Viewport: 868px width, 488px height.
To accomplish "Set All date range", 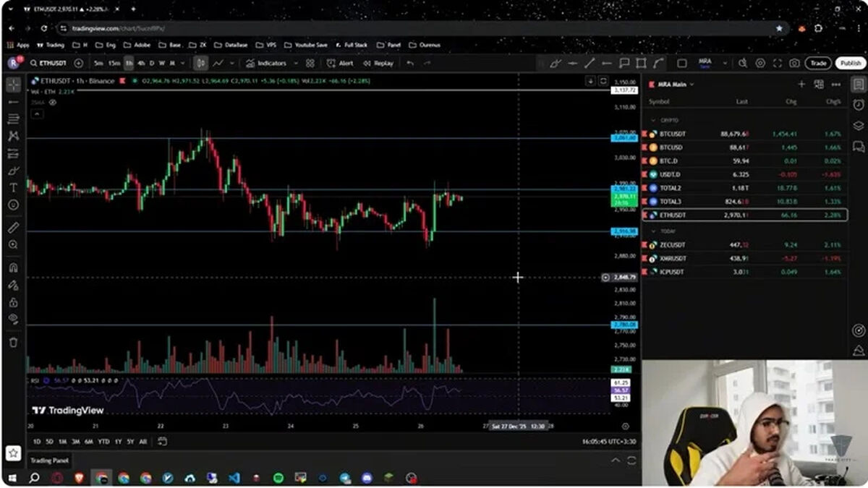I will click(x=142, y=442).
